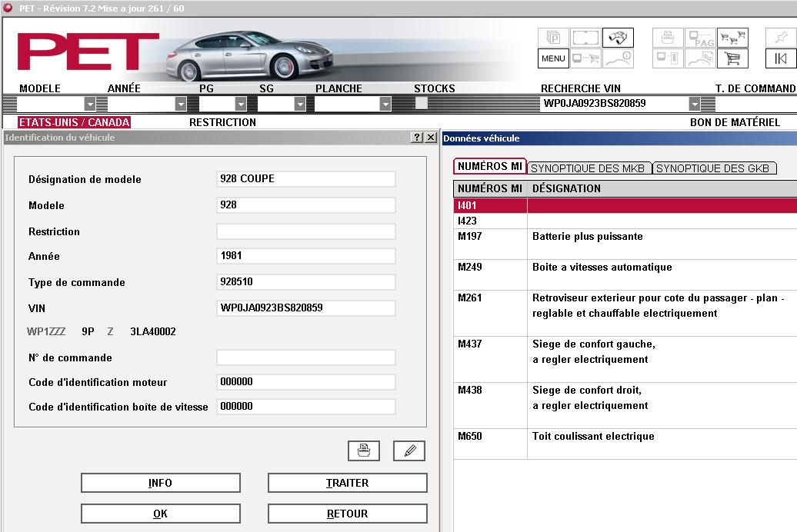Click the N° de commande field
797x532 pixels.
[x=306, y=357]
